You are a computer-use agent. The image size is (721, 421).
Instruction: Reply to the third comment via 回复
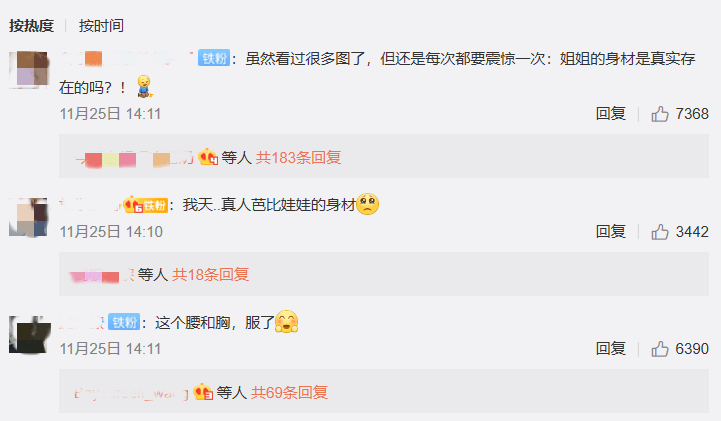[611, 349]
